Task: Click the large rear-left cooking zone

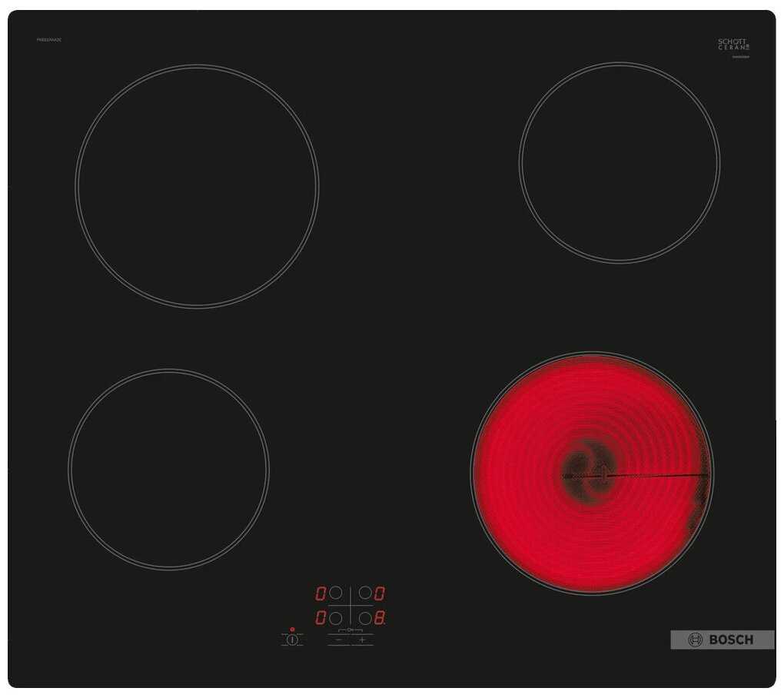Action: click(197, 186)
